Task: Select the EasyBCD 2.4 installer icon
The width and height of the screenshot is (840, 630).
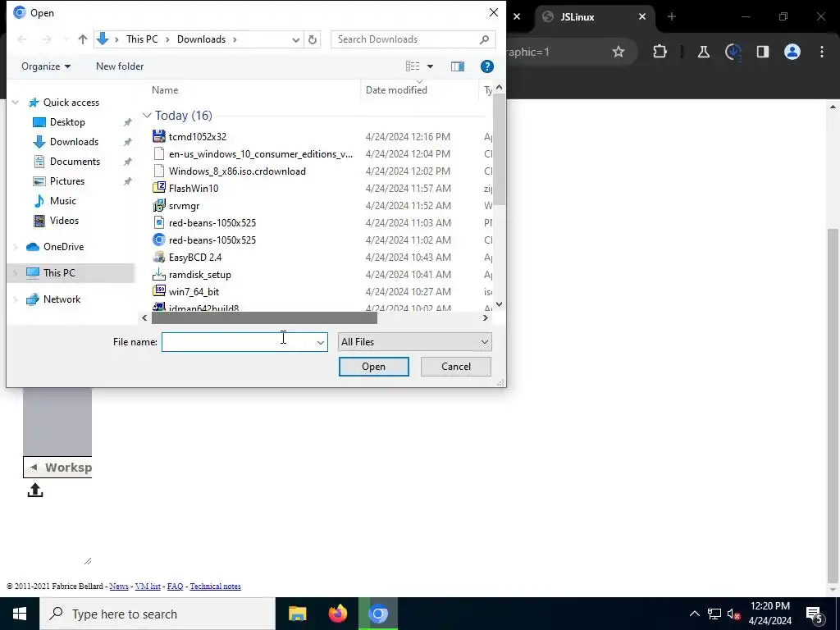Action: [159, 257]
